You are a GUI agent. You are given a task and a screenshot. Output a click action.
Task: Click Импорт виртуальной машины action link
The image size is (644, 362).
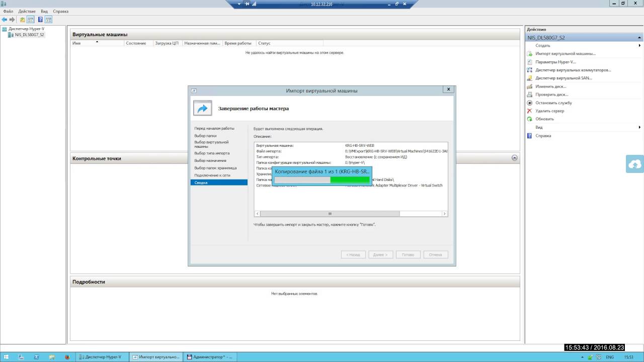pyautogui.click(x=566, y=53)
